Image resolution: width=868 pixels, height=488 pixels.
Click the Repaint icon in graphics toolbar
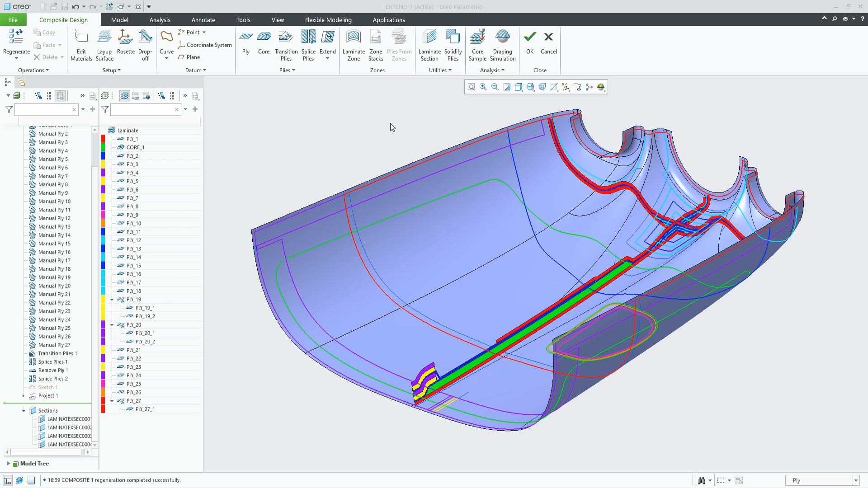[507, 87]
